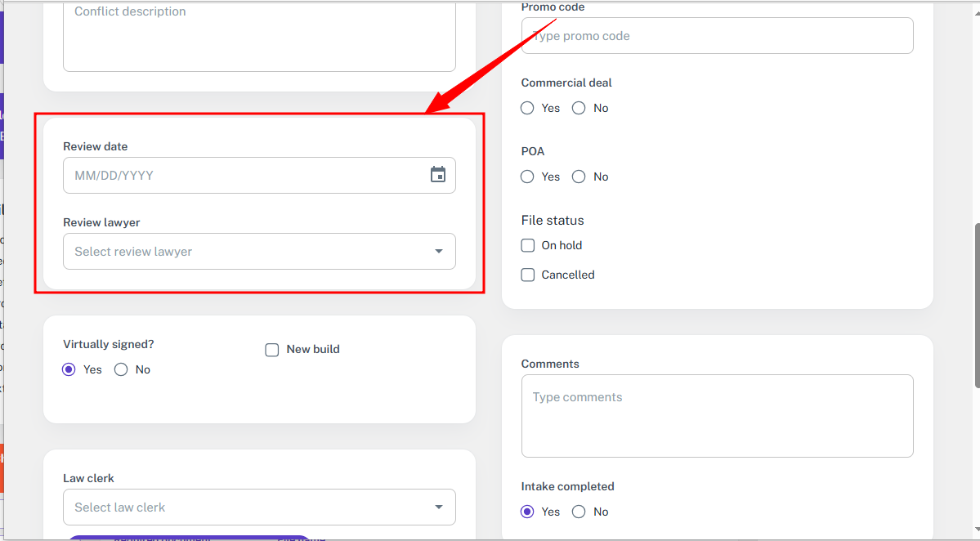Image resolution: width=980 pixels, height=541 pixels.
Task: Set Virtually signed to No
Action: pos(122,369)
